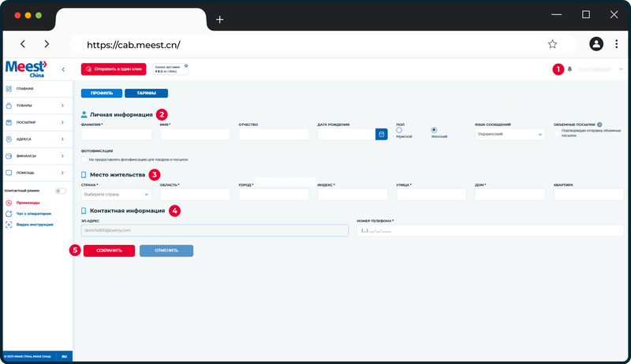The width and height of the screenshot is (631, 364).
Task: Click the Номер телефона input field
Action: 490,231
